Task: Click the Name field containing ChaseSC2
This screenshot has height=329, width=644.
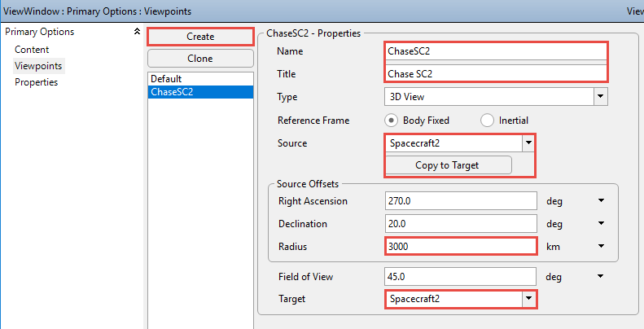Action: click(496, 51)
